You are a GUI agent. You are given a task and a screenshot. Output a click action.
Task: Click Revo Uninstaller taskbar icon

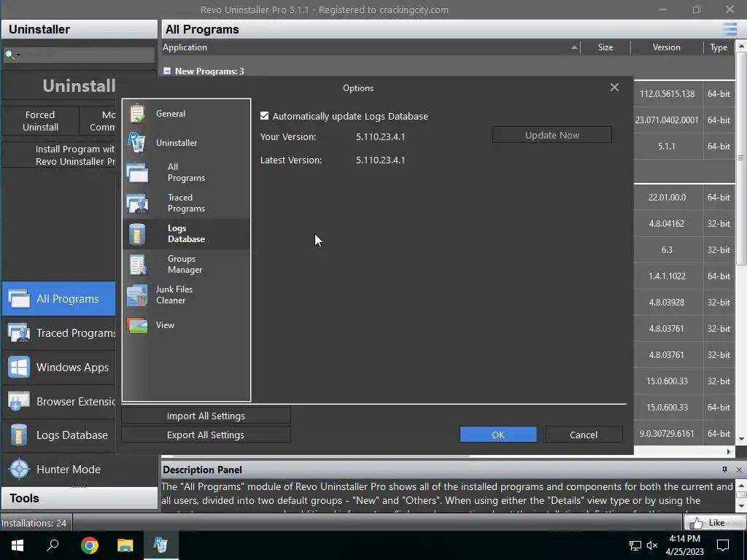(160, 545)
